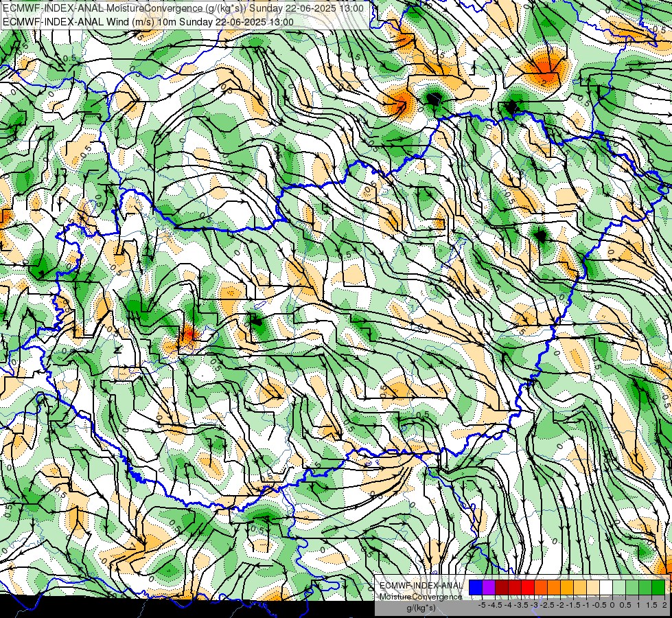Click the legend tick label -0.5

click(599, 605)
